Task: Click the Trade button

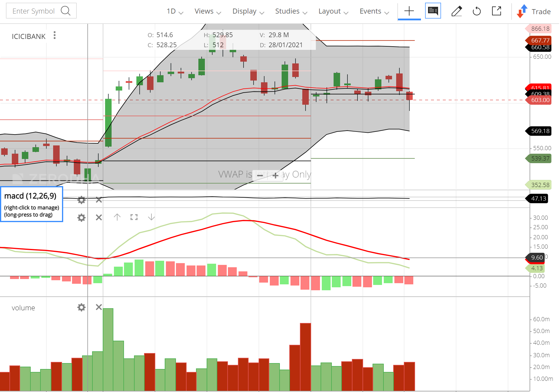Action: coord(534,12)
